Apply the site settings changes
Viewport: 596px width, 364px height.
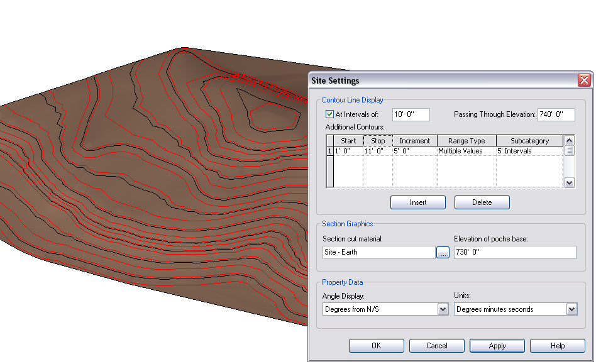497,346
